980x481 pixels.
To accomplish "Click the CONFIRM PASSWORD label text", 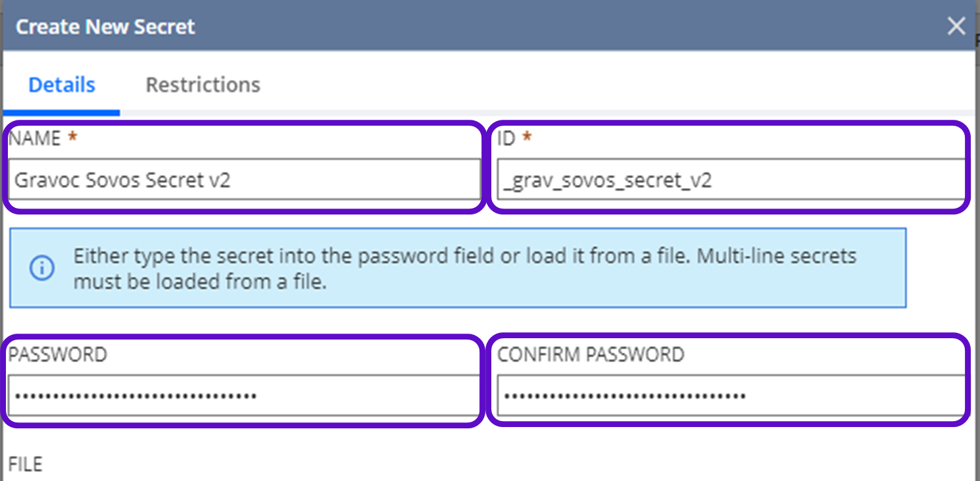I will [591, 355].
